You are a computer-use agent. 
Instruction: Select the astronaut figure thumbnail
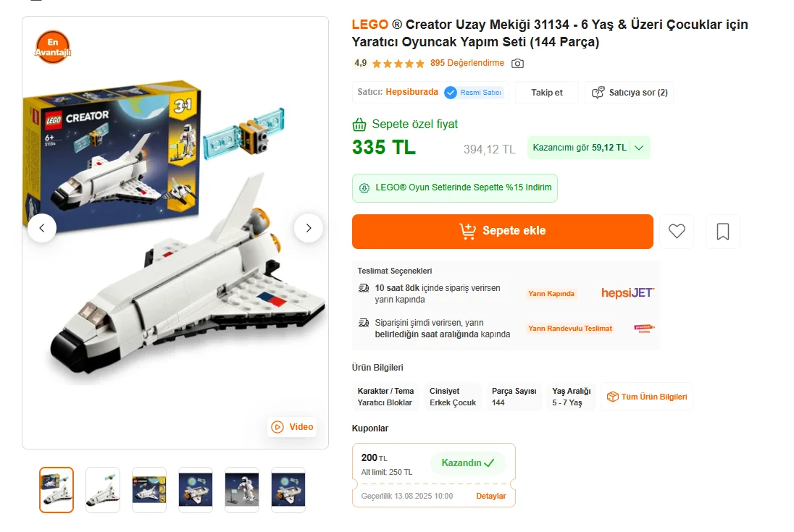click(242, 489)
